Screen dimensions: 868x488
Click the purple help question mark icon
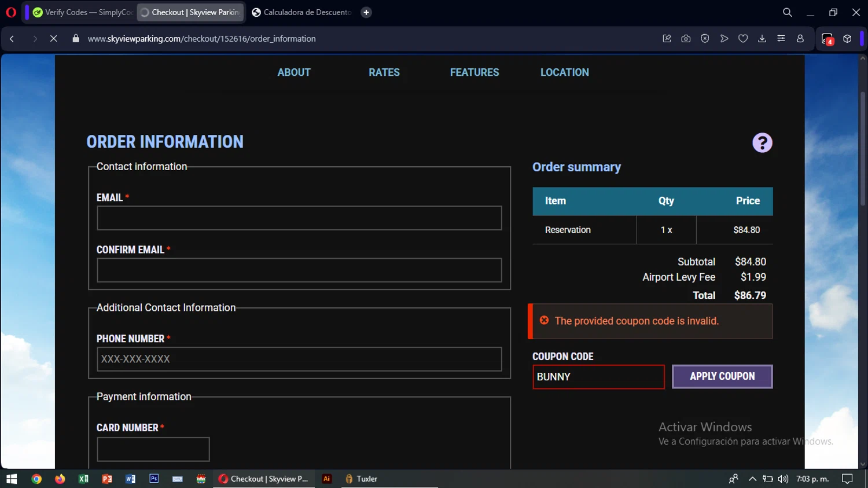click(x=762, y=142)
